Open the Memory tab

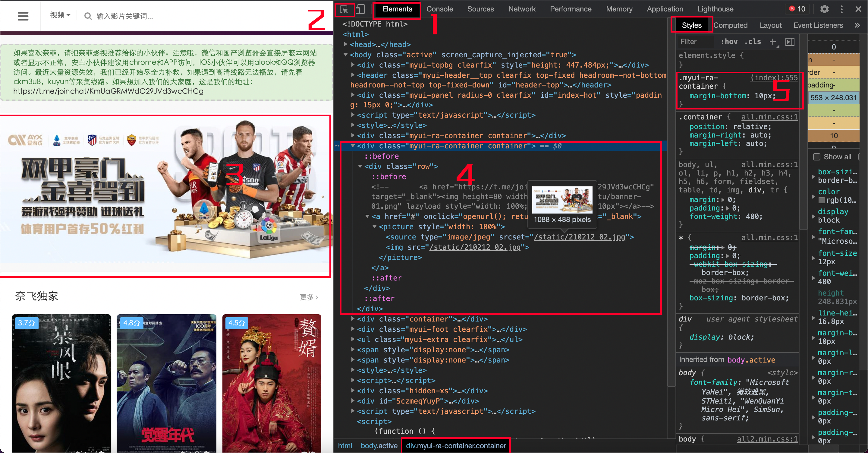[619, 9]
